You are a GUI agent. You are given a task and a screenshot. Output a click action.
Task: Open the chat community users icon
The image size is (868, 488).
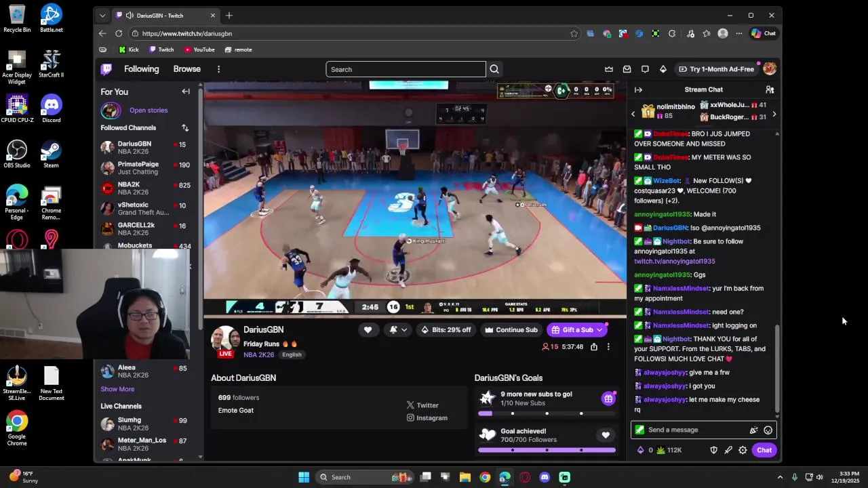(x=770, y=89)
